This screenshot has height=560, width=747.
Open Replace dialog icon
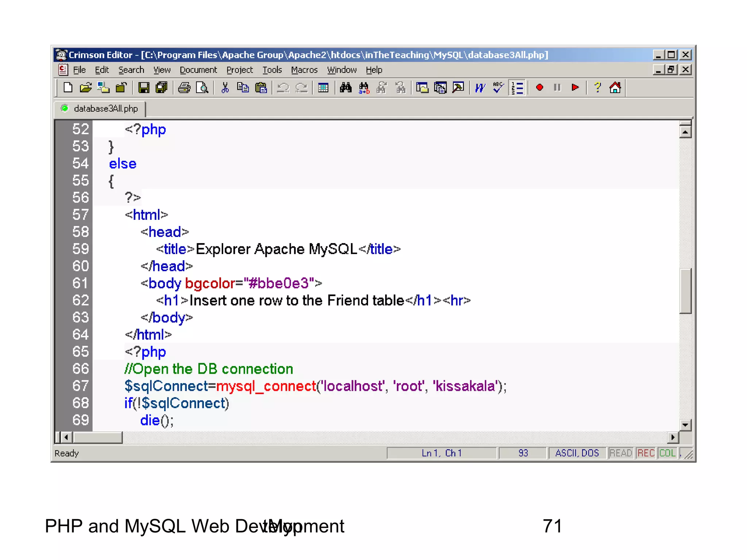pyautogui.click(x=364, y=88)
